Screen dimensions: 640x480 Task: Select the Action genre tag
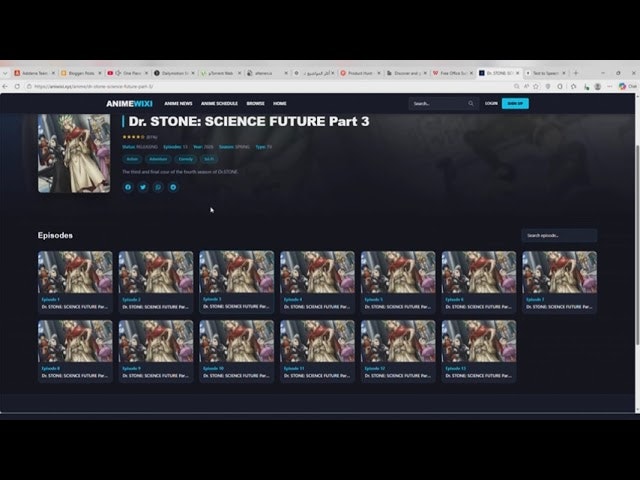132,159
